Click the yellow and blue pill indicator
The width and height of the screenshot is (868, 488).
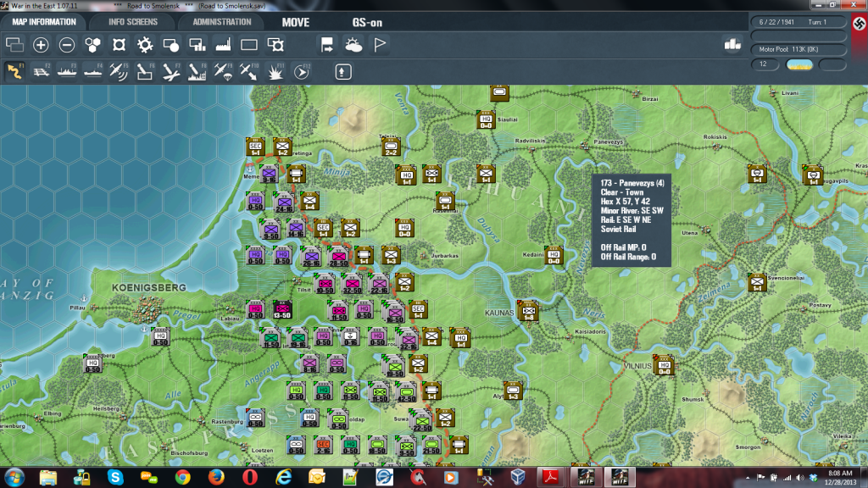[x=799, y=64]
